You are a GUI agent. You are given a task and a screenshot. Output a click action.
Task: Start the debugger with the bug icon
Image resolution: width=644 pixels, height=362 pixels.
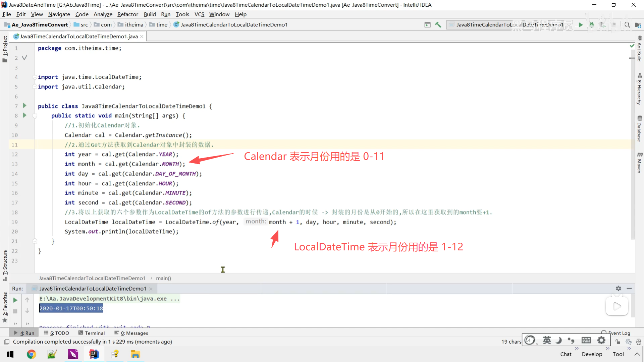pos(592,24)
